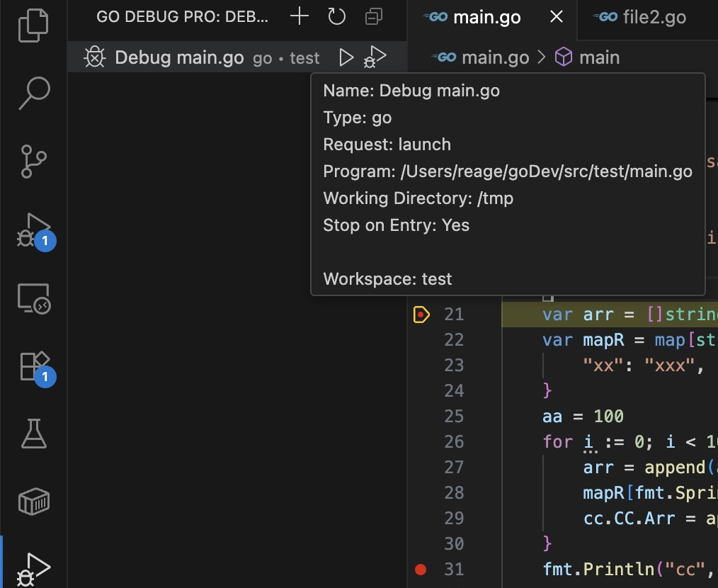Add a new debug configuration plus icon
This screenshot has height=588, width=718.
tap(300, 17)
